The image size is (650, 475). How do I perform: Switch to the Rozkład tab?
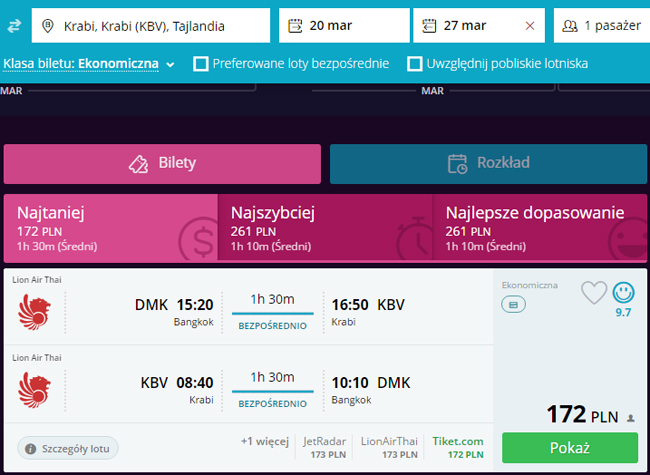coord(488,164)
